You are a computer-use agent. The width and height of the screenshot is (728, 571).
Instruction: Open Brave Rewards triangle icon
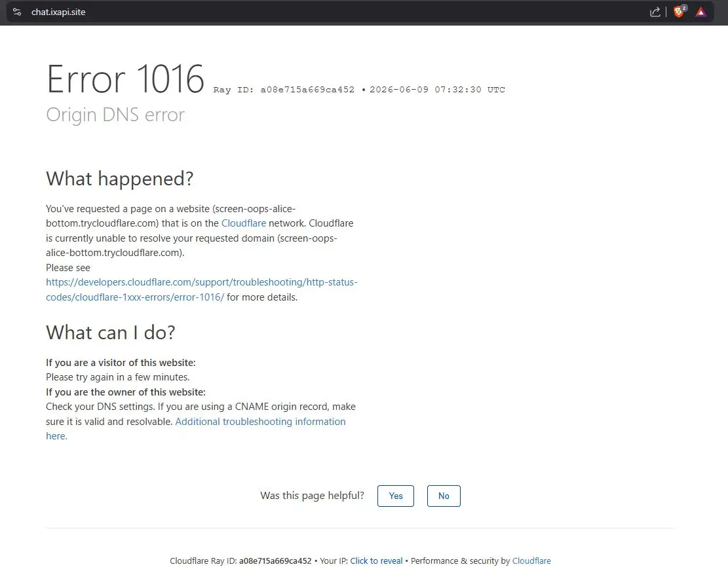(x=700, y=12)
